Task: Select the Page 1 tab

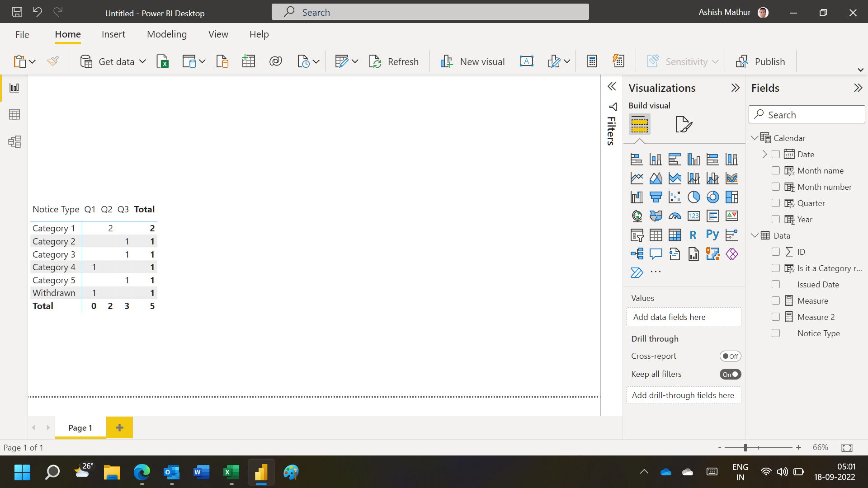Action: coord(80,427)
